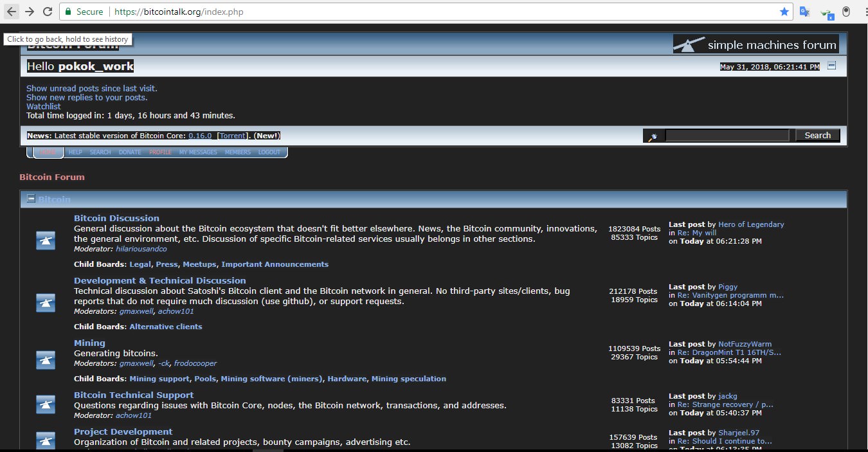Open the Alternative clients child board
Screen dimensions: 868x452
tap(166, 327)
